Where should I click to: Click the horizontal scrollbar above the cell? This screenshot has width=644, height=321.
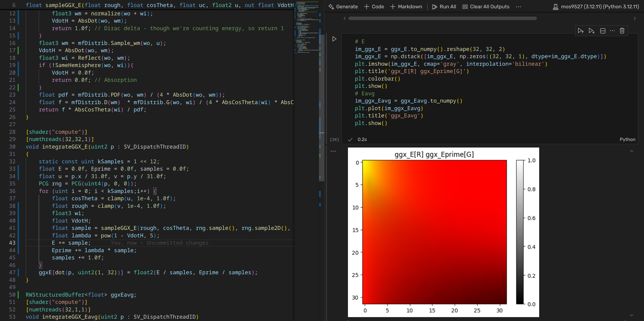pyautogui.click(x=442, y=18)
